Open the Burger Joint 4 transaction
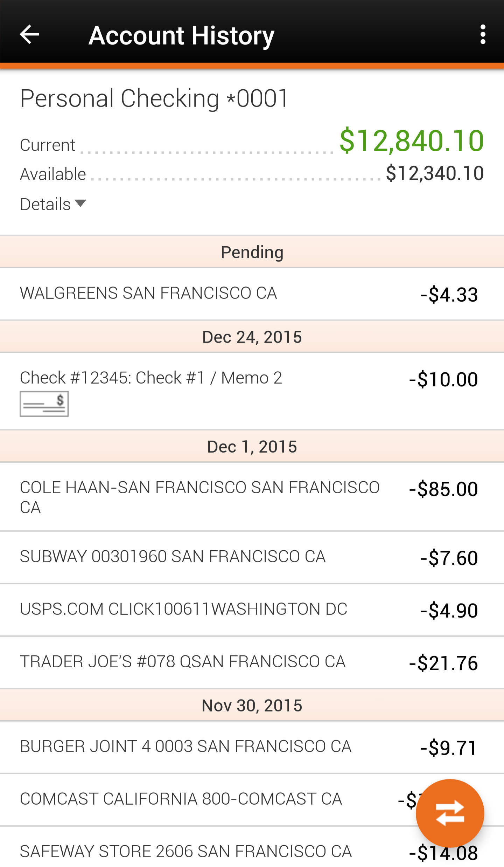This screenshot has width=504, height=867. pyautogui.click(x=252, y=747)
